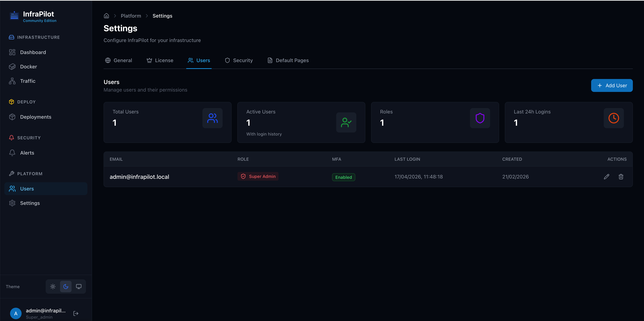Switch to the Default Pages tab
The image size is (644, 321).
(288, 60)
